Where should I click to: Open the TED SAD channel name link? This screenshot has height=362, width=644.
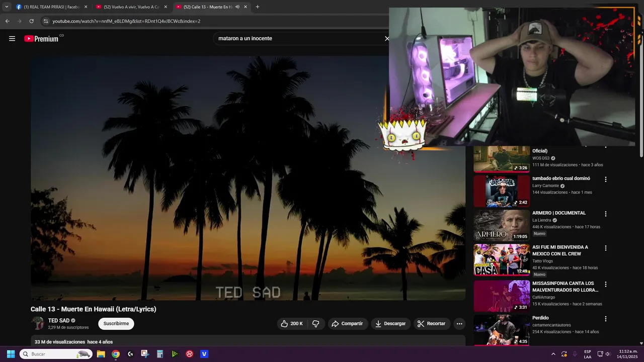pos(59,321)
